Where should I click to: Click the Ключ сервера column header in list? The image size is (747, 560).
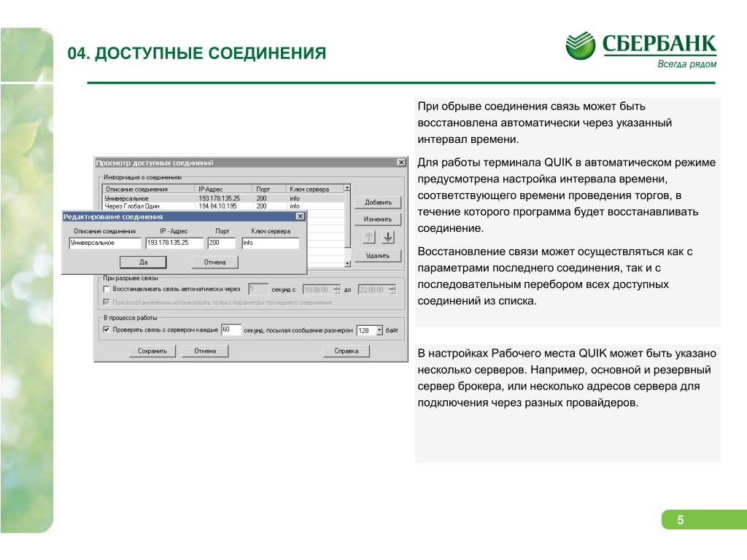pos(314,189)
